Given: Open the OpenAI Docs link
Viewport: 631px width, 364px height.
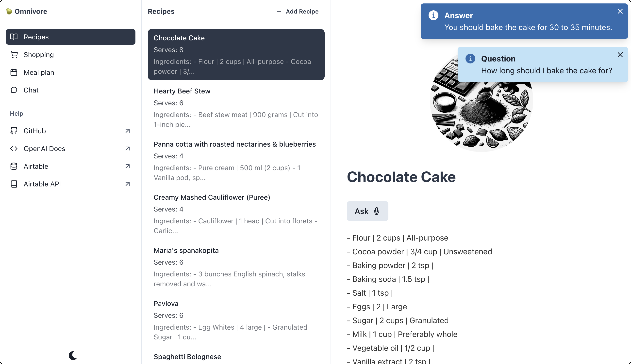Looking at the screenshot, I should (44, 149).
